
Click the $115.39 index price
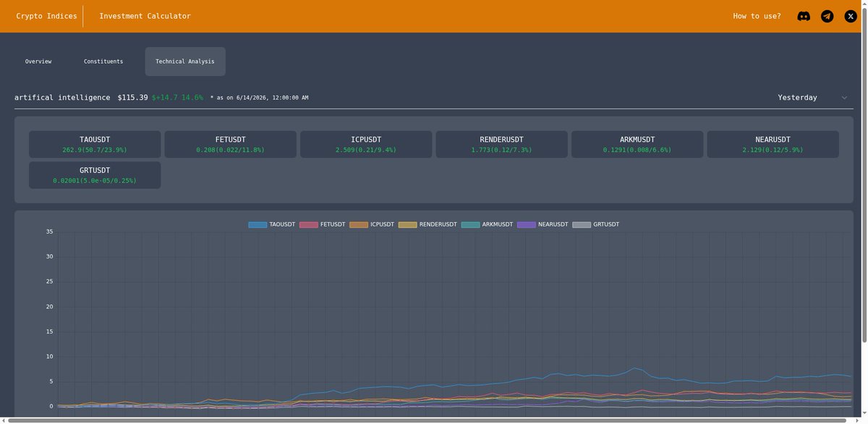pos(133,98)
